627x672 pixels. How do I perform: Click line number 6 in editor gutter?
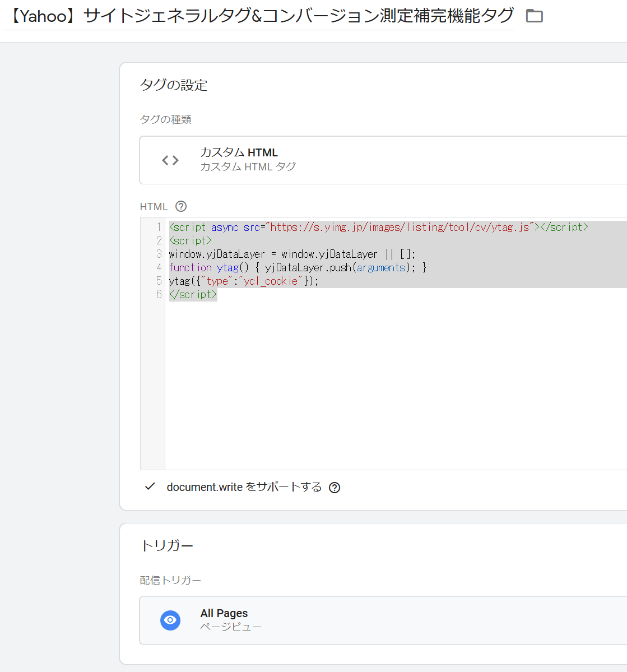(159, 294)
